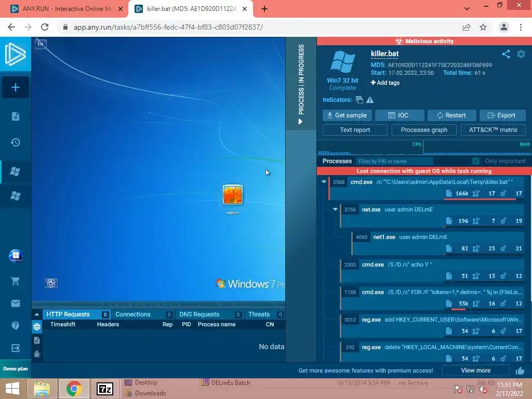Collapse the net.exe 3756 process subtree
532x399 pixels.
click(335, 209)
